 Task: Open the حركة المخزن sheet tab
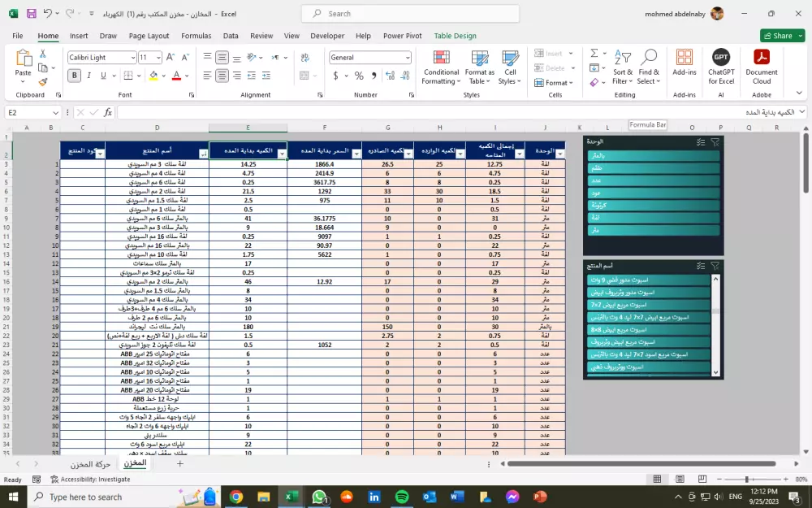click(x=91, y=462)
